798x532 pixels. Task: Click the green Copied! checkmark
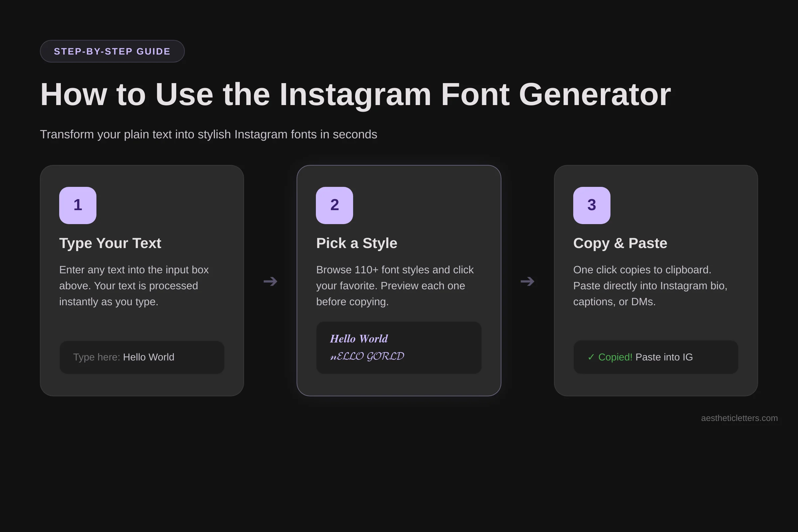591,357
